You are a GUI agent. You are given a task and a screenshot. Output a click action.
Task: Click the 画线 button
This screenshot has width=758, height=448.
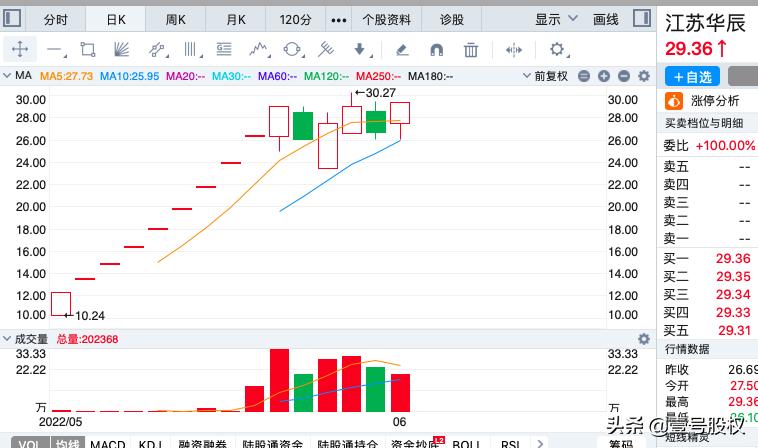pyautogui.click(x=606, y=20)
